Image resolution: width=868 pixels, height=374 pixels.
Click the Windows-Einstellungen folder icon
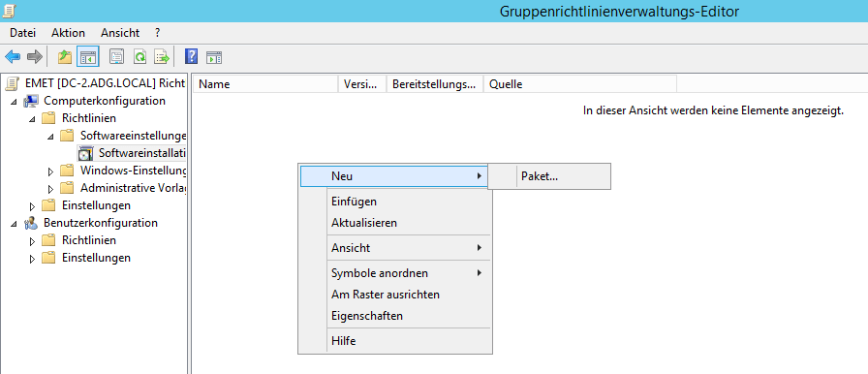point(68,171)
